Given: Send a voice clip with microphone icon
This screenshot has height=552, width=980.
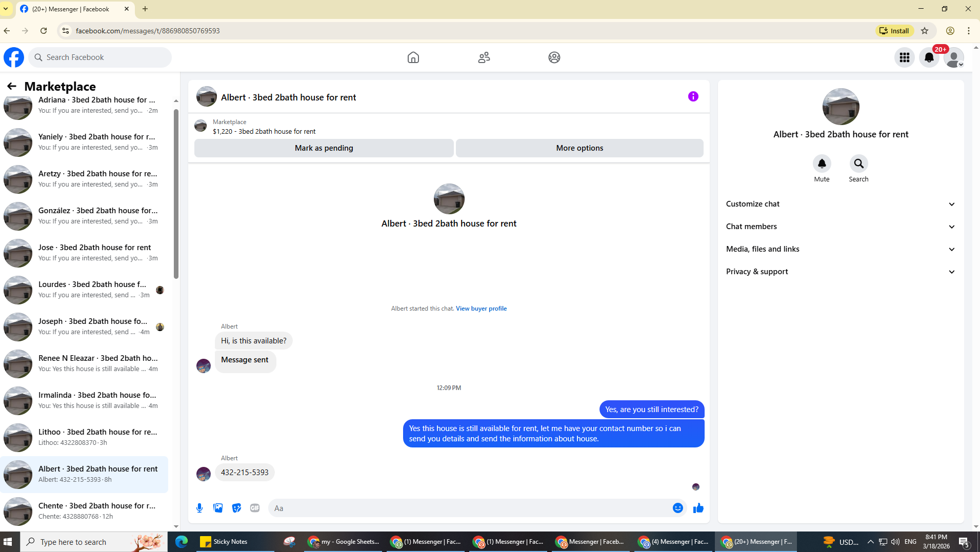Looking at the screenshot, I should coord(199,508).
